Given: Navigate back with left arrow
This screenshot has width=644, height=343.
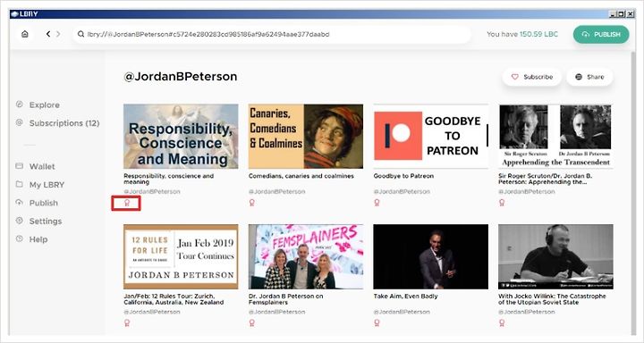Looking at the screenshot, I should click(48, 34).
